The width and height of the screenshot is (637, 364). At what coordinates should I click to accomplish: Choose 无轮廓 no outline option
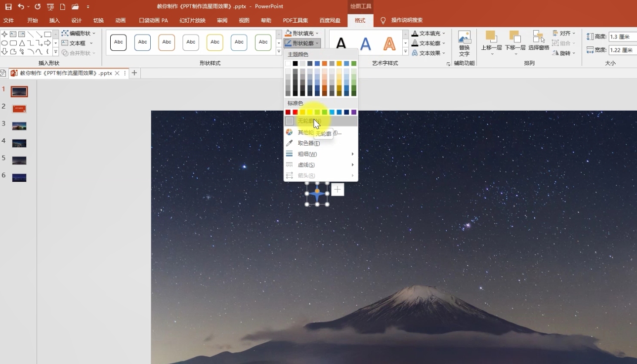(321, 121)
